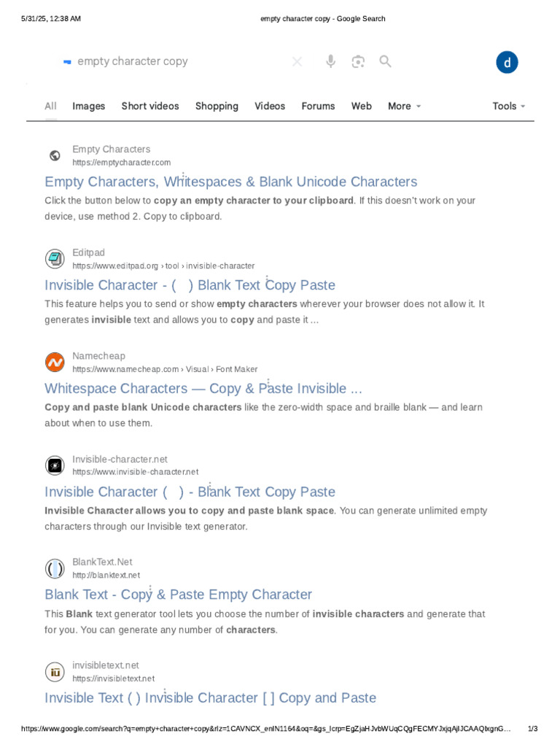Click the magnifying glass search icon
This screenshot has width=560, height=747.
[x=386, y=62]
